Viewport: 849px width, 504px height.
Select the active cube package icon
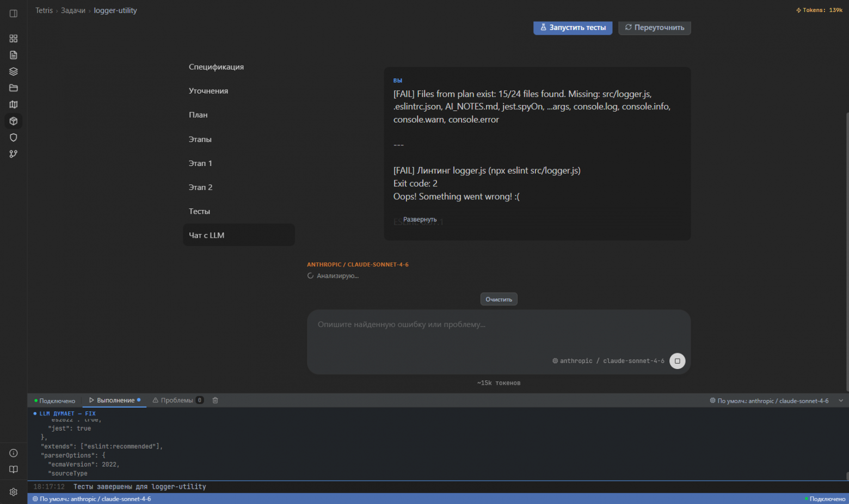[x=14, y=121]
